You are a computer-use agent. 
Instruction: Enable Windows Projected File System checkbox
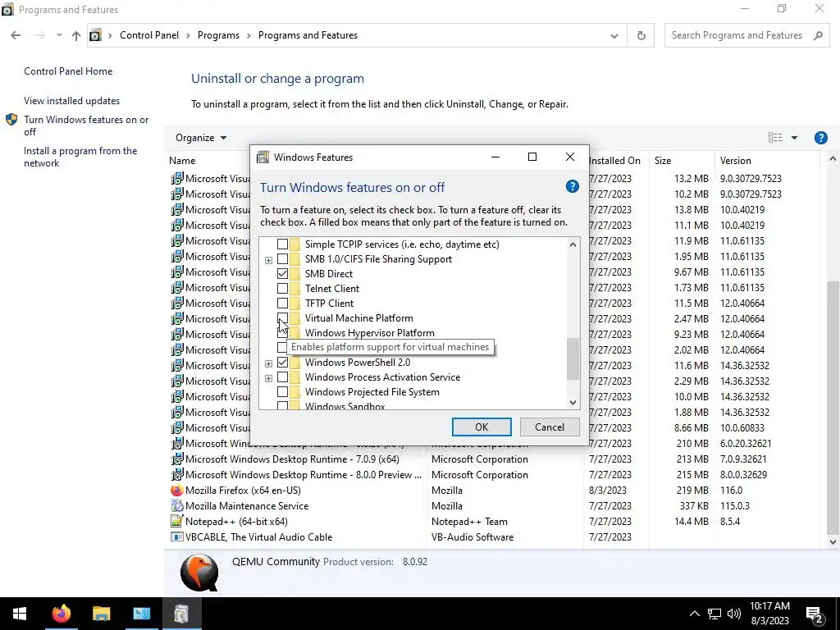pyautogui.click(x=282, y=392)
